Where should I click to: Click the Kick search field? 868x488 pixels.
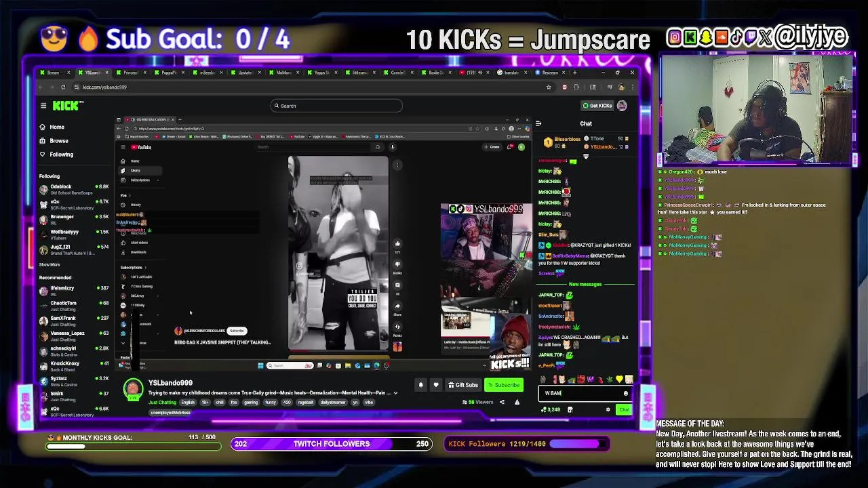pyautogui.click(x=336, y=106)
